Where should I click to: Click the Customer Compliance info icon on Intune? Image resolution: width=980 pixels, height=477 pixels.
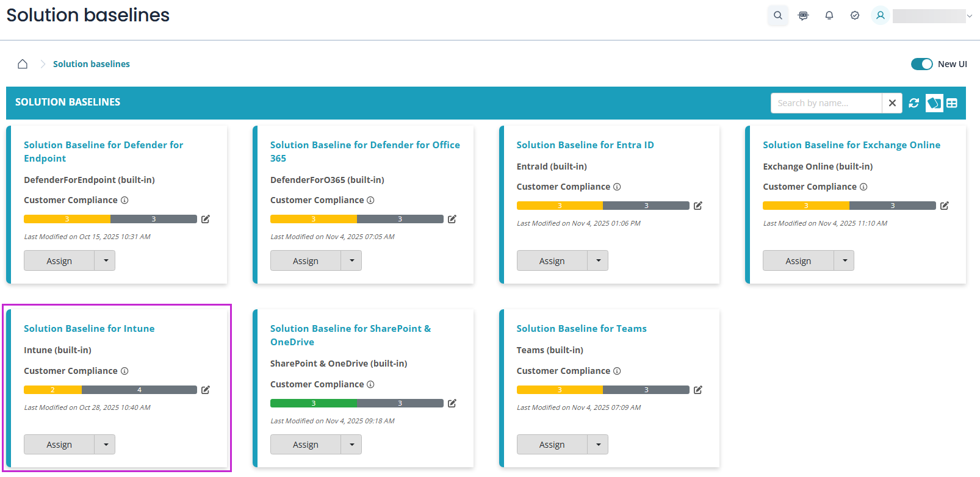point(124,371)
